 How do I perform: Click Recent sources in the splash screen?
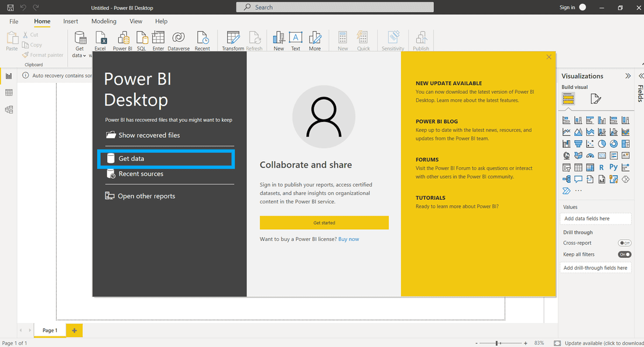pyautogui.click(x=135, y=174)
